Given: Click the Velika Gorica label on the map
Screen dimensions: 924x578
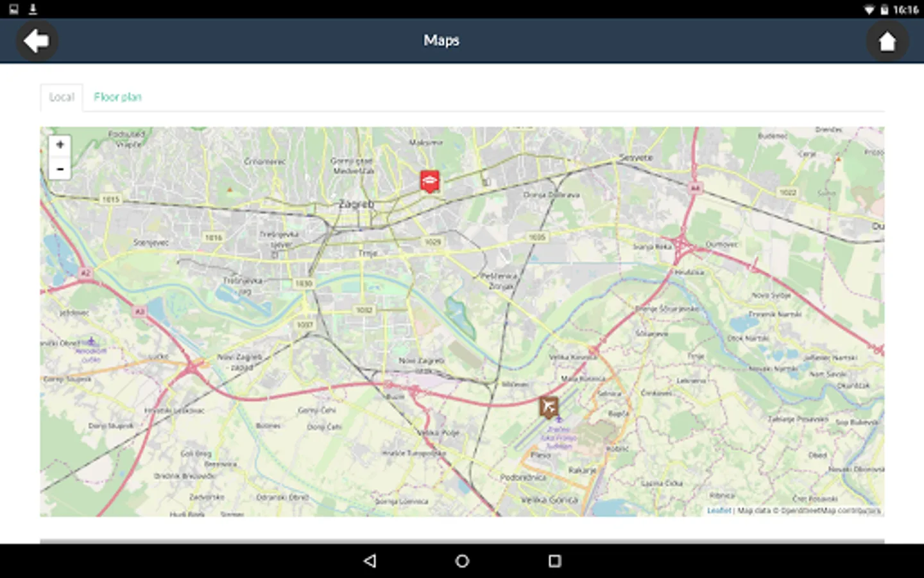Looking at the screenshot, I should coord(549,500).
